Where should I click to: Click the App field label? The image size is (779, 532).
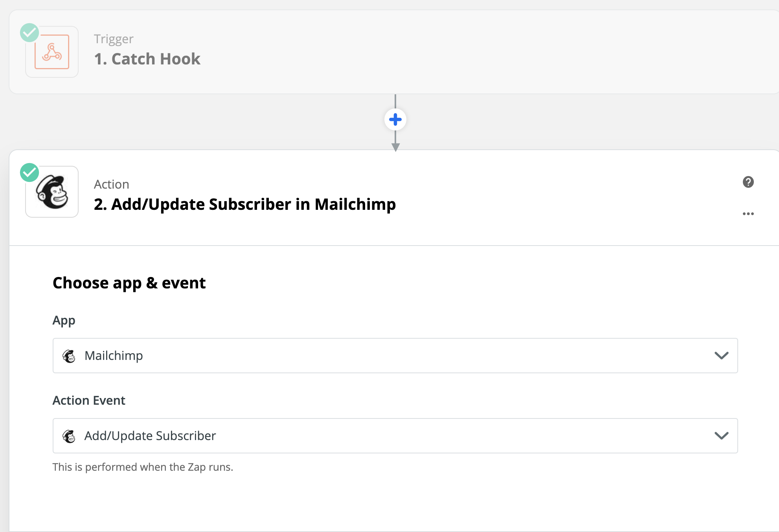click(x=64, y=321)
